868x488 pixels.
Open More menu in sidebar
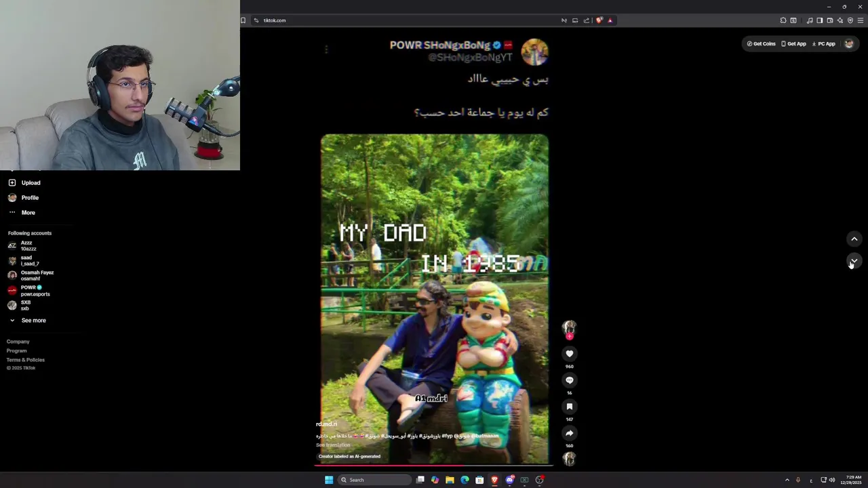22,213
